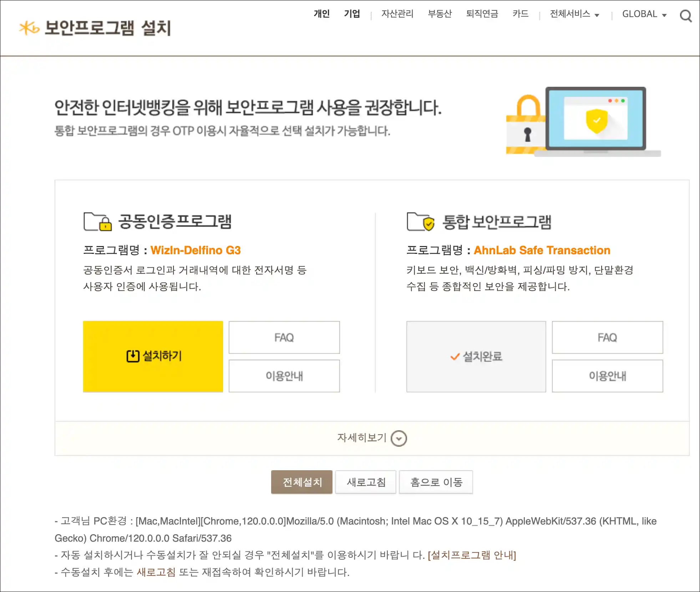Click the 통합 보안프로그램 heading
700x592 pixels.
pos(497,222)
